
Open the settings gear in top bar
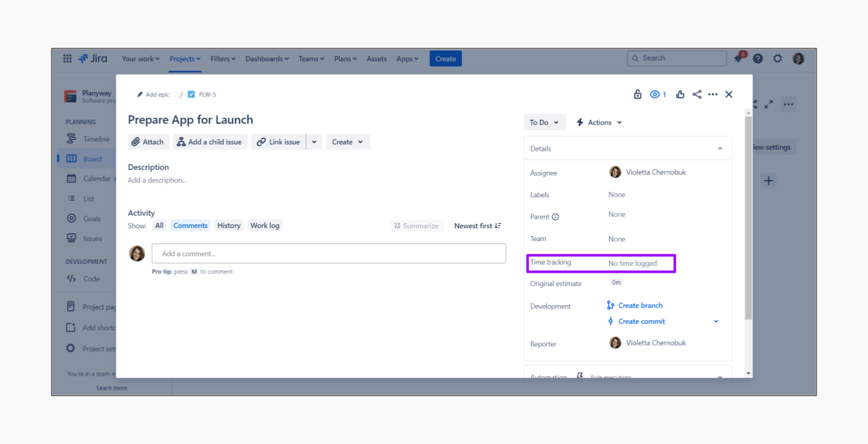tap(777, 59)
